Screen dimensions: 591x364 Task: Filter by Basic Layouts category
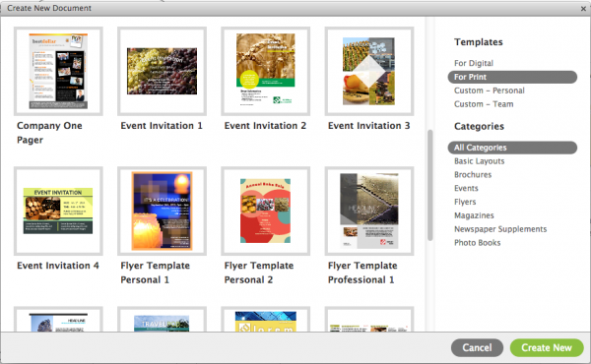click(479, 161)
